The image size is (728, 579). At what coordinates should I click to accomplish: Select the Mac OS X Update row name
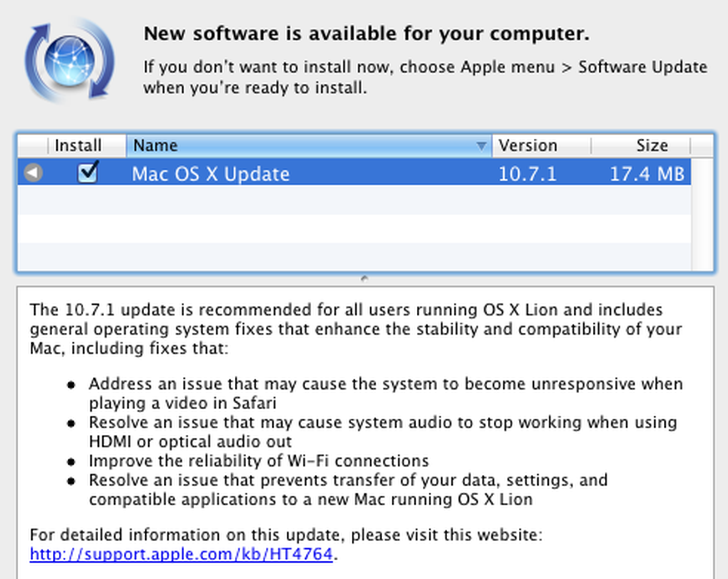(x=211, y=174)
